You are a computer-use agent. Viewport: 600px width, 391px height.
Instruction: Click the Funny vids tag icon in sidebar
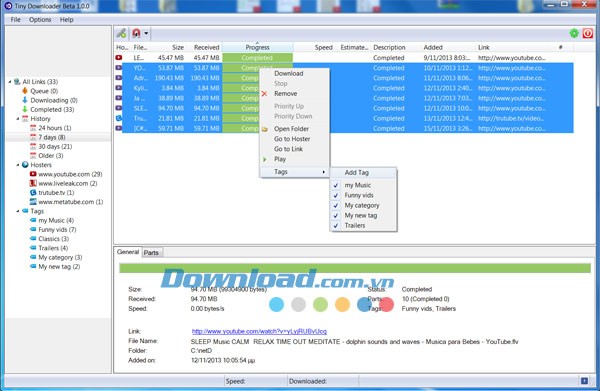pyautogui.click(x=33, y=229)
